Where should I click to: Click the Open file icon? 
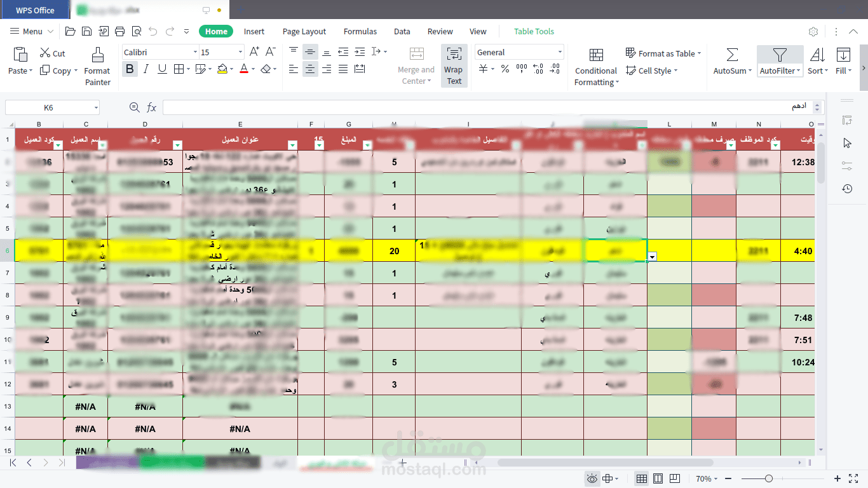[x=70, y=31]
